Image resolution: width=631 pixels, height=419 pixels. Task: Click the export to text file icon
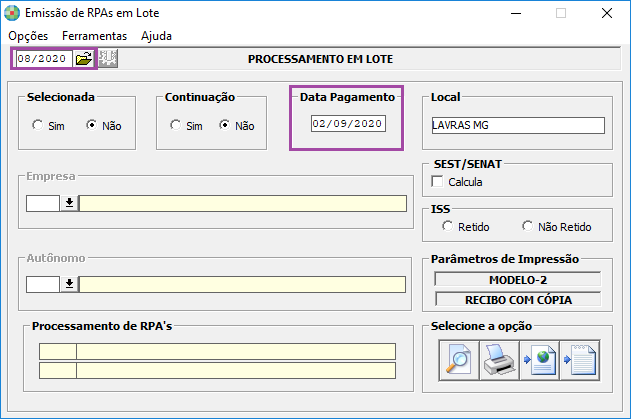(579, 360)
